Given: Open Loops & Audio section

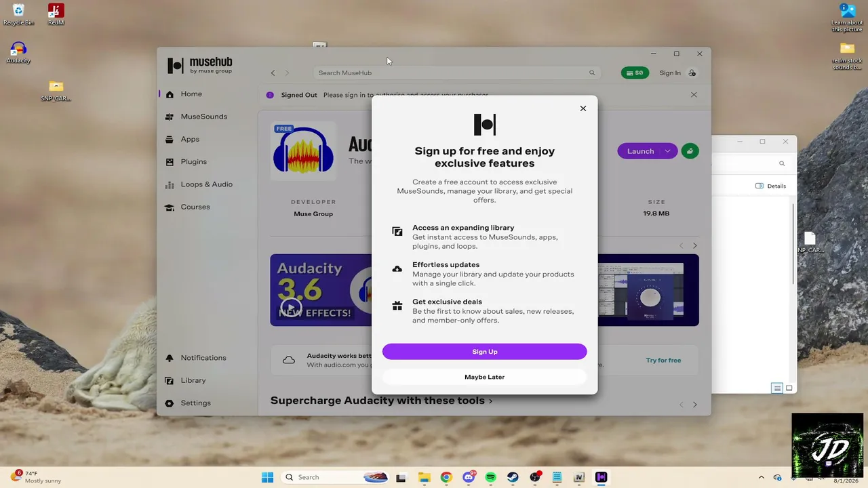Looking at the screenshot, I should coord(206,184).
